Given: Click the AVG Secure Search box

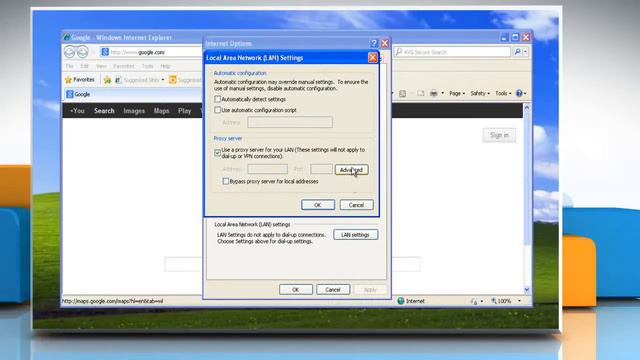Looking at the screenshot, I should [452, 52].
